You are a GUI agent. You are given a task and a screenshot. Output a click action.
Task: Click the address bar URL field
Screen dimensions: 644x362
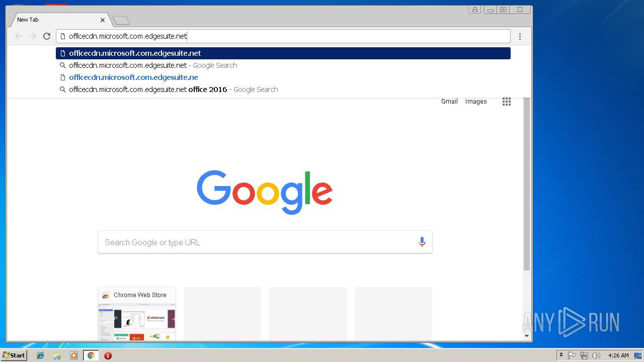point(283,36)
